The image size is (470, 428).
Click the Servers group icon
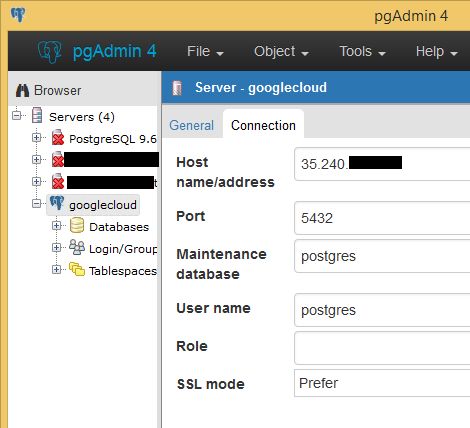[x=37, y=115]
